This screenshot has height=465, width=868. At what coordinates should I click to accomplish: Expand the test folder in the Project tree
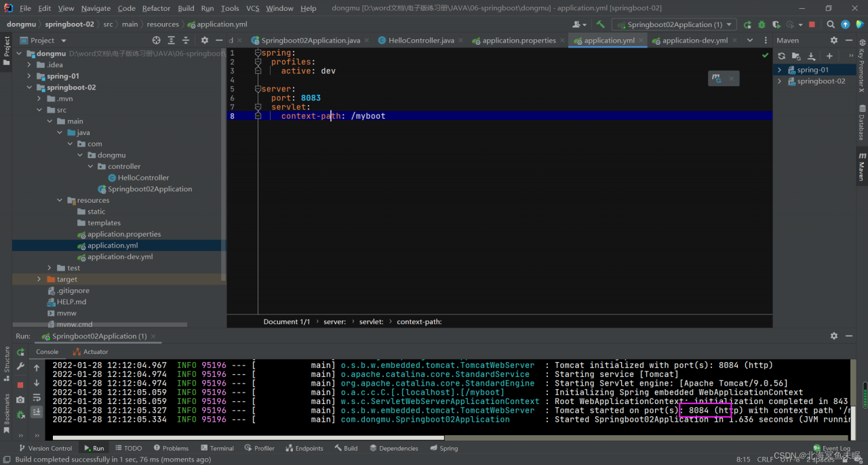pos(50,268)
